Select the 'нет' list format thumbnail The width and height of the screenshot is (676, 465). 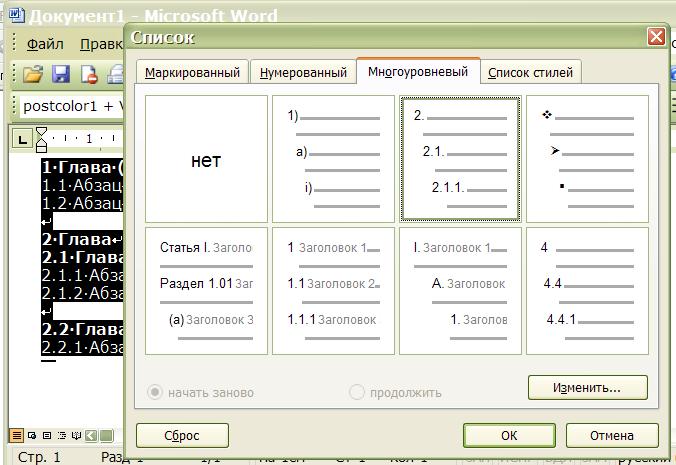(x=206, y=160)
